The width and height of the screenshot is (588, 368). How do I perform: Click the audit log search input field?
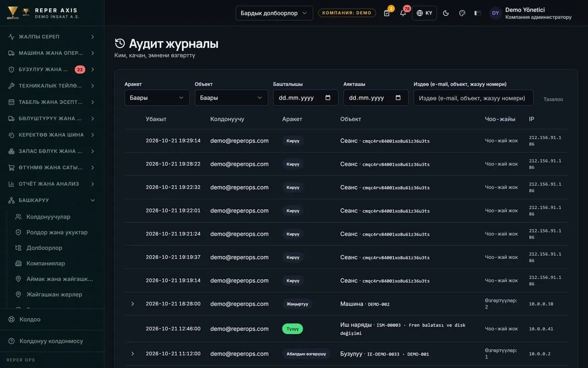(474, 98)
